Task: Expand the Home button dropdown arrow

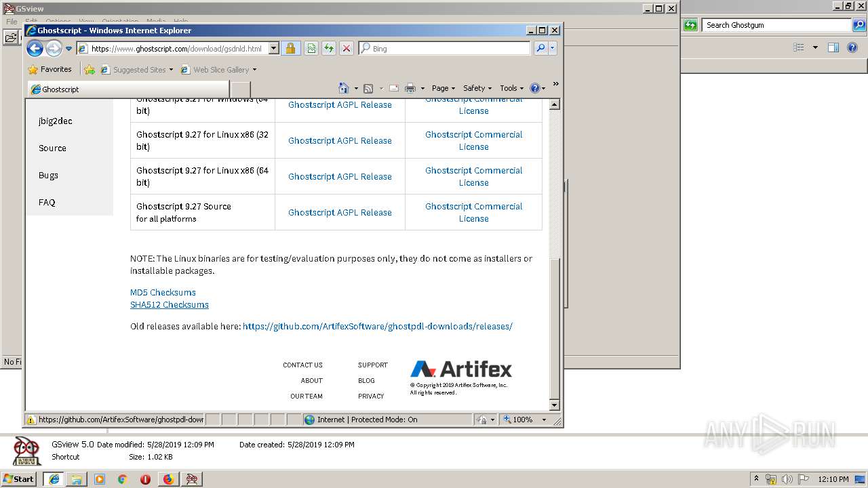Action: click(355, 89)
